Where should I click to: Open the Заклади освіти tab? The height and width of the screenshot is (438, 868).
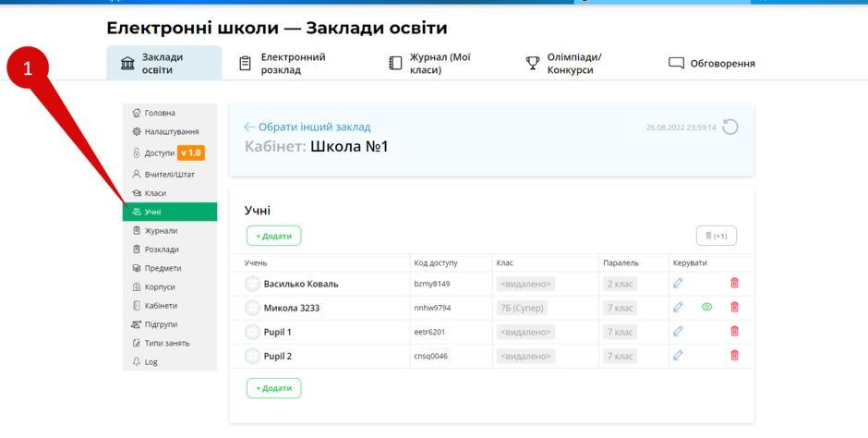coord(163,63)
